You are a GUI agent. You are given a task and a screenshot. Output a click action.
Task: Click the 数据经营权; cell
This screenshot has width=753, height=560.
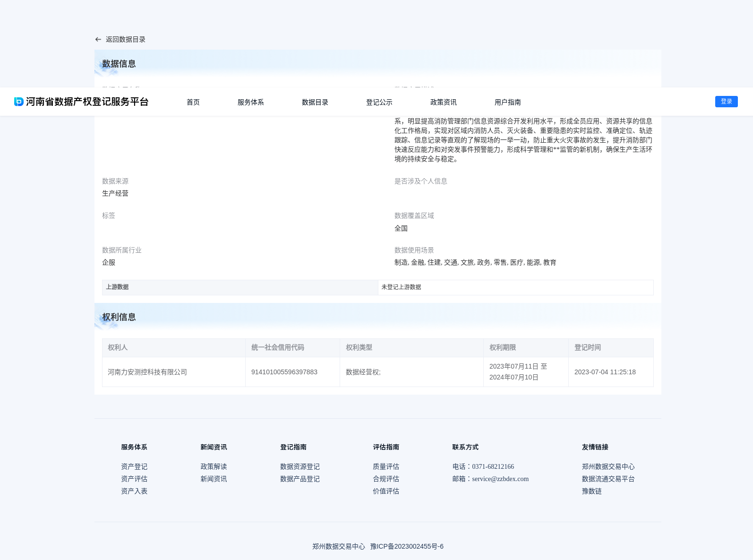tap(411, 372)
